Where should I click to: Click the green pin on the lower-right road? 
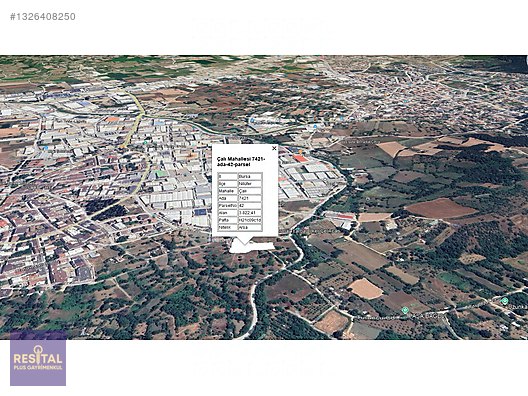click(405, 310)
